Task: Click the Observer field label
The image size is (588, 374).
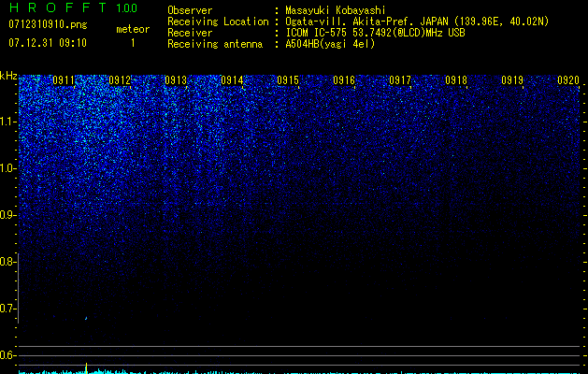Action: point(190,10)
